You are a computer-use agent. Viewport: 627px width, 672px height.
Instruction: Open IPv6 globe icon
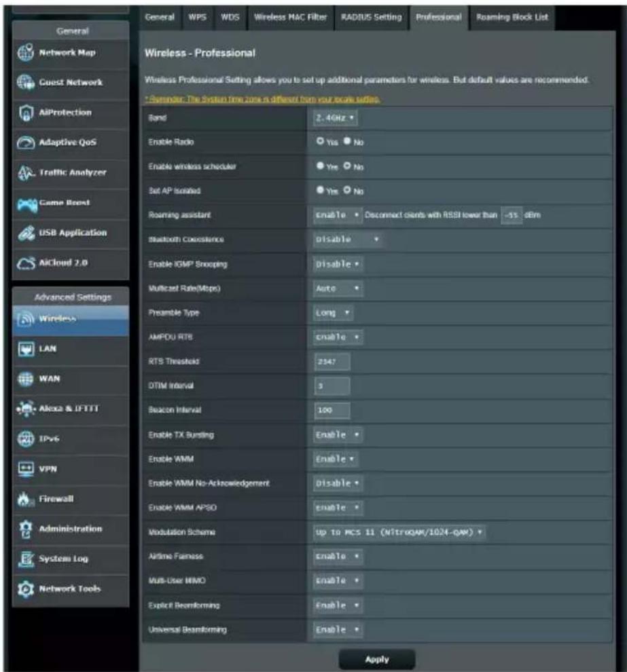(x=26, y=438)
